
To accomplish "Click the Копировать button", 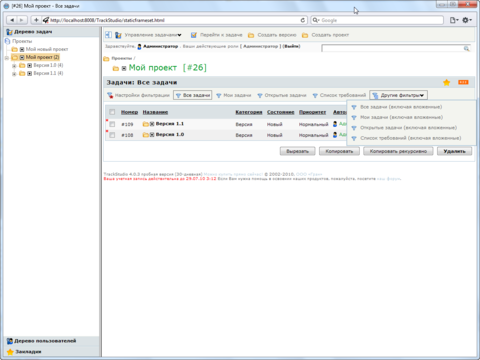I will click(x=339, y=151).
